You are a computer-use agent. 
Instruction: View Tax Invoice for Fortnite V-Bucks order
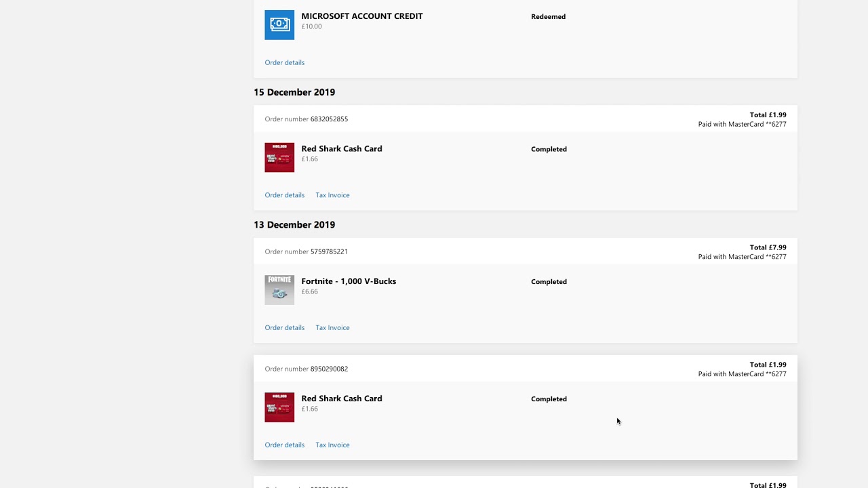[332, 327]
